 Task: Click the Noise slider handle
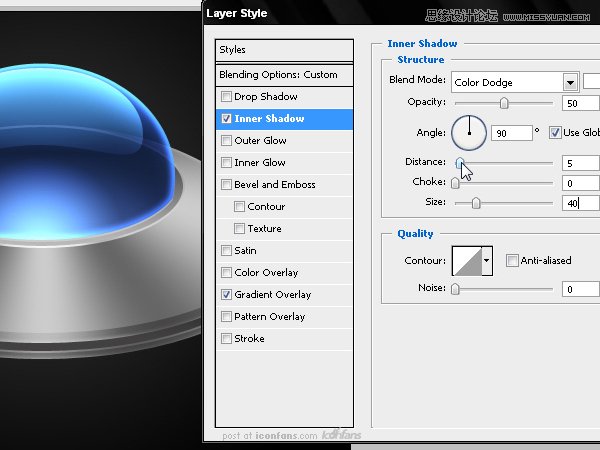pos(455,289)
